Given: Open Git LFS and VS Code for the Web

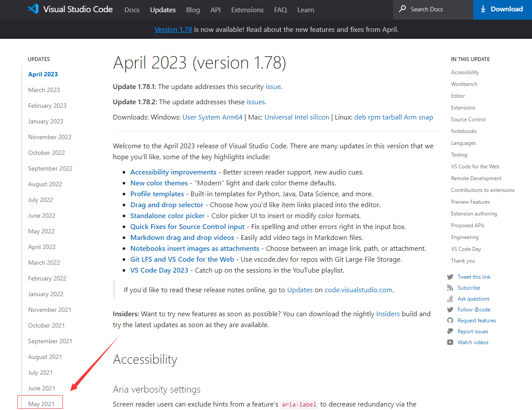Looking at the screenshot, I should [182, 259].
